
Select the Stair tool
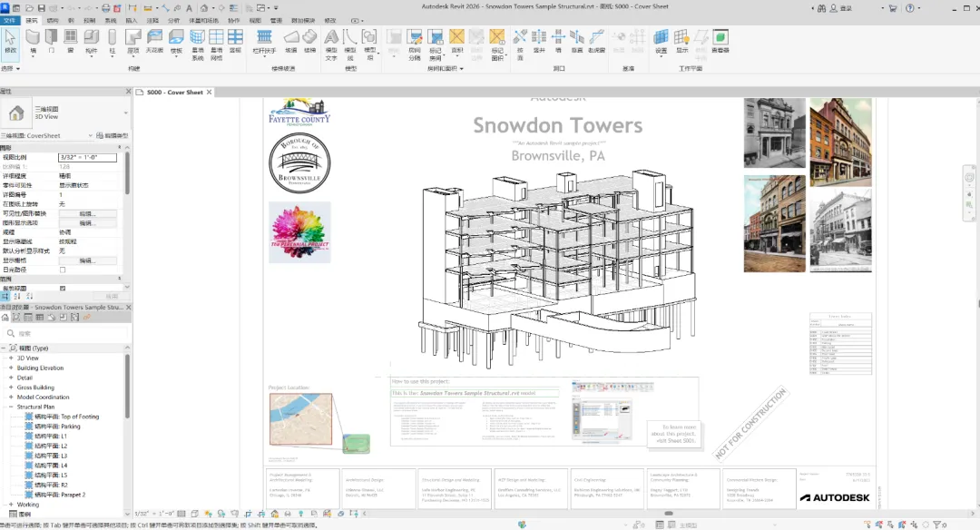pos(310,41)
